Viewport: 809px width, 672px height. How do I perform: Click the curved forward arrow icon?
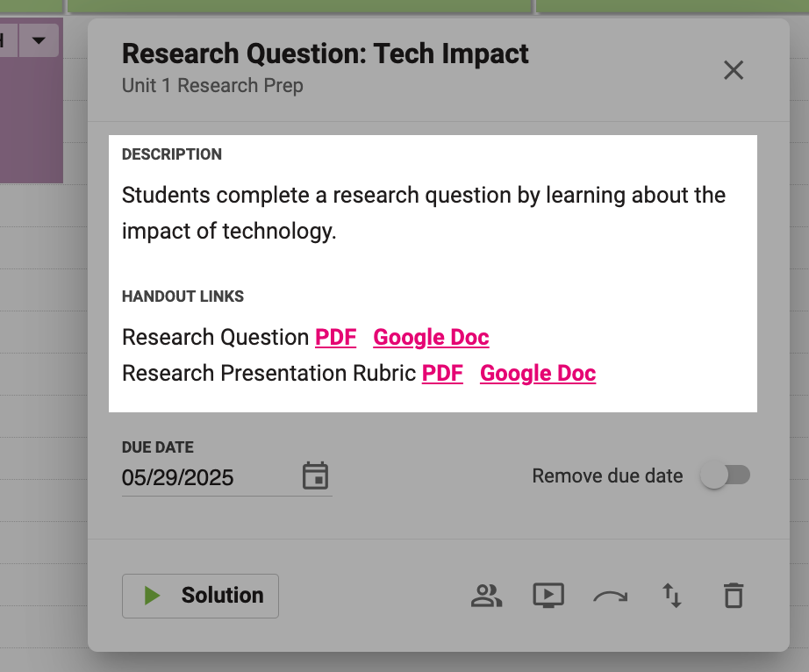point(611,597)
